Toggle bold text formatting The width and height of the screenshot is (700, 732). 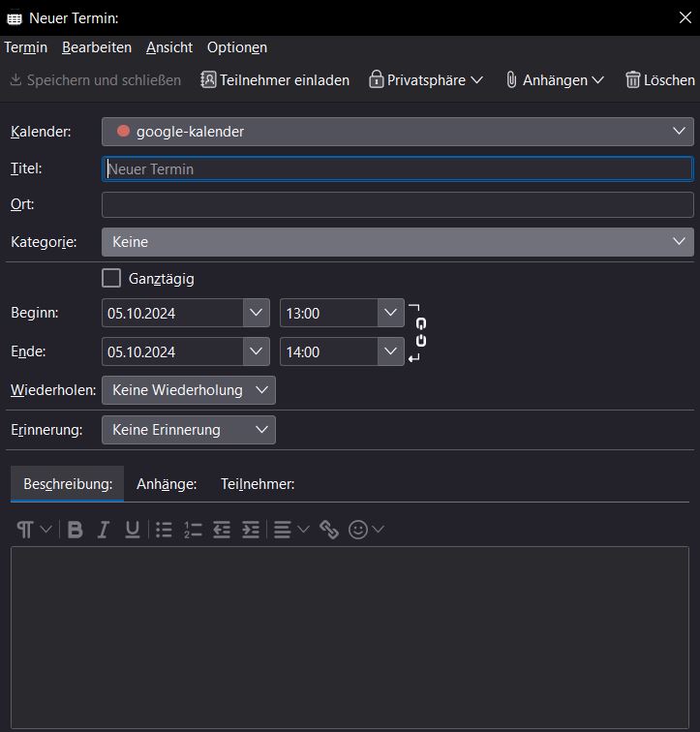click(x=76, y=530)
